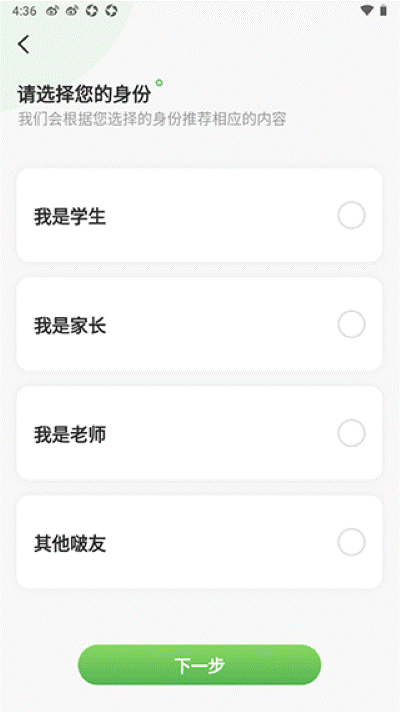This screenshot has height=712, width=400.
Task: Tap the third circular status bar icon
Action: pyautogui.click(x=92, y=11)
